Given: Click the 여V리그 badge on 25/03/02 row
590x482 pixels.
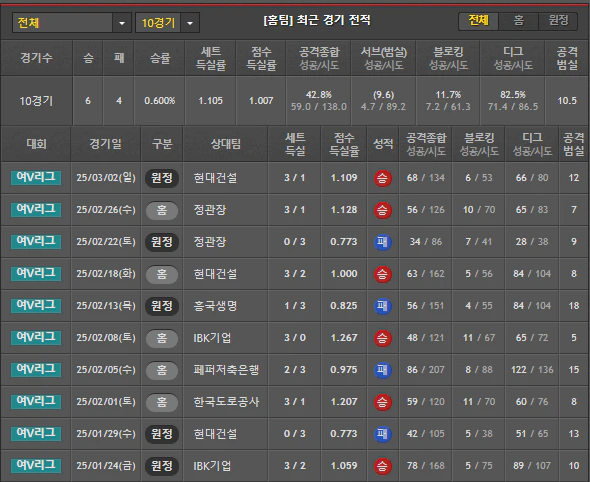Looking at the screenshot, I should [x=36, y=178].
